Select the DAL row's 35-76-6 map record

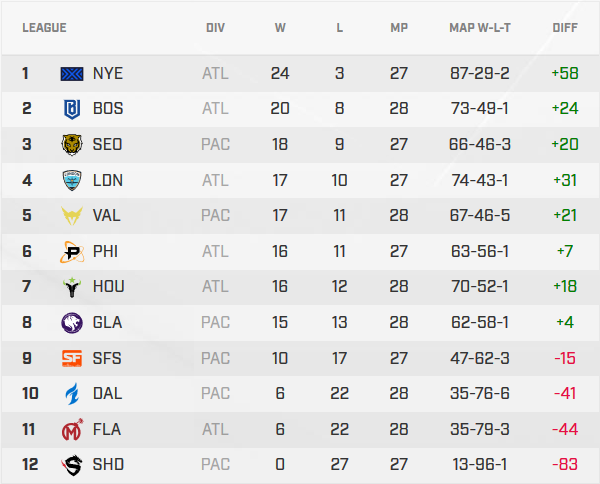pyautogui.click(x=480, y=393)
